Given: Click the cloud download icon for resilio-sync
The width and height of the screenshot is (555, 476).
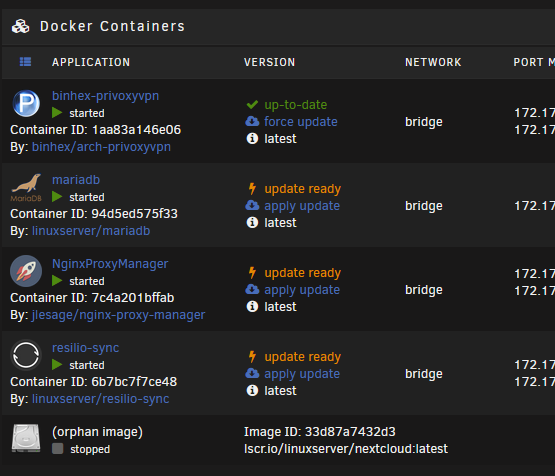Looking at the screenshot, I should click(252, 373).
